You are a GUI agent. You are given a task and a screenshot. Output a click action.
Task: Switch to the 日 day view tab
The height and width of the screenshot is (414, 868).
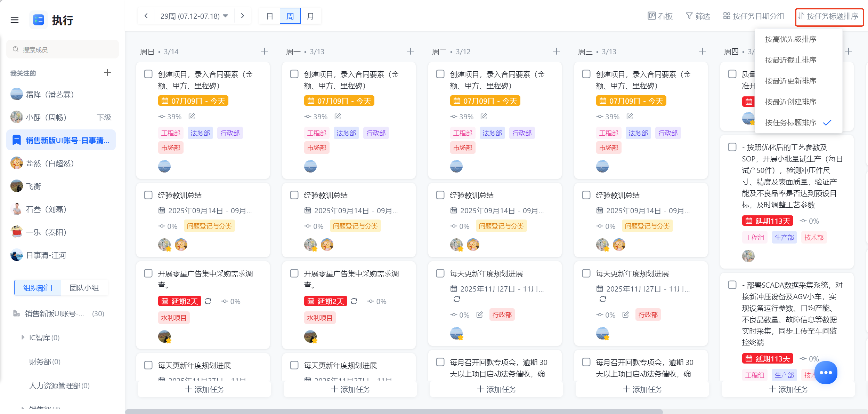tap(270, 16)
